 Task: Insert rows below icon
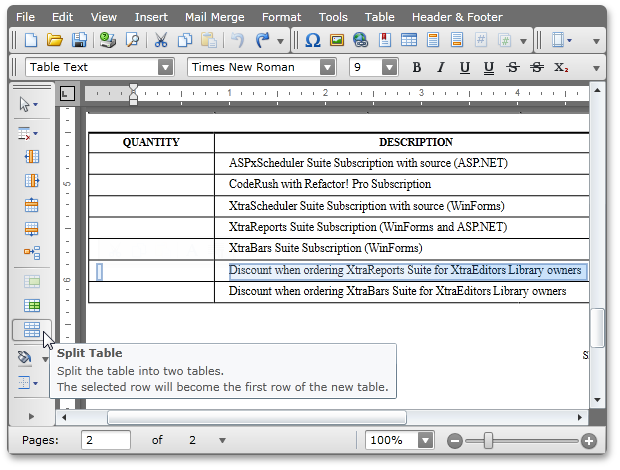(32, 229)
